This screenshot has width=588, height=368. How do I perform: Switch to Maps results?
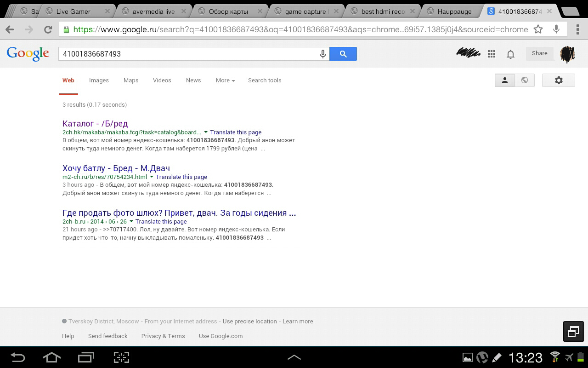[x=131, y=80]
